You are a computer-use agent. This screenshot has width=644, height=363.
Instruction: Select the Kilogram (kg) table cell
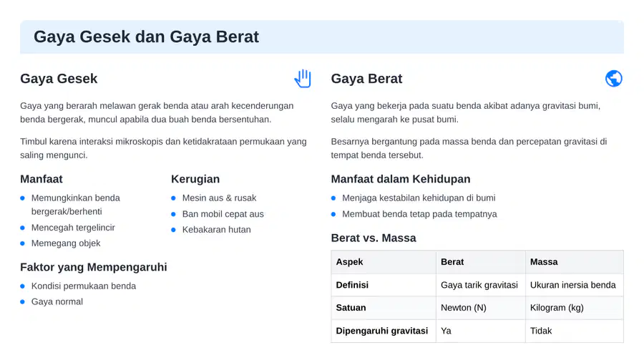click(x=574, y=308)
